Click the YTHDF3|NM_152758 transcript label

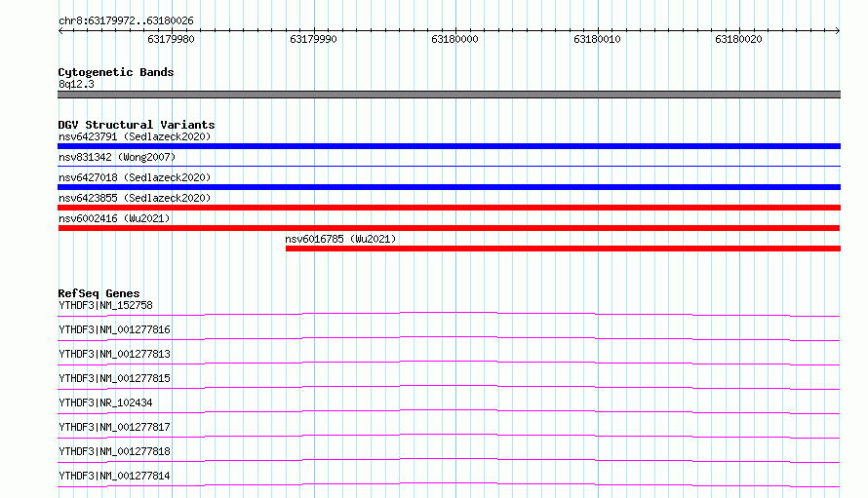point(105,305)
